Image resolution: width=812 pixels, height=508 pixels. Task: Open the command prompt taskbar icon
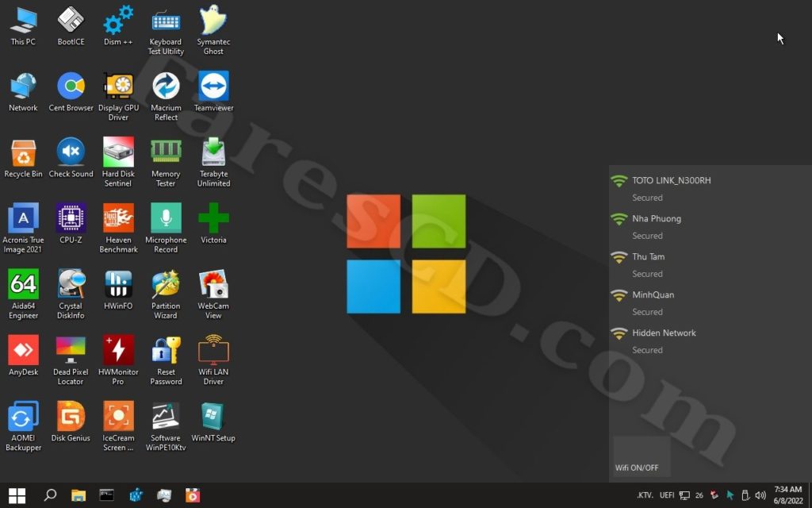coord(107,495)
